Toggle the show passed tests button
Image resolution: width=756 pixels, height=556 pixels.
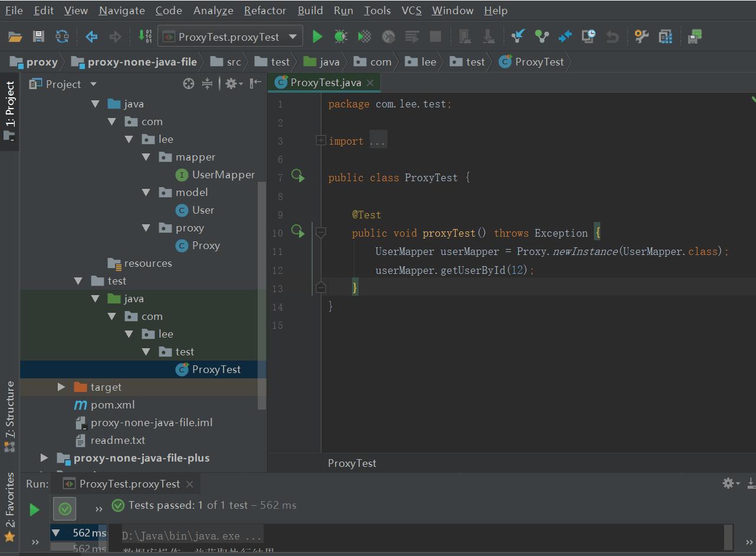click(x=65, y=508)
